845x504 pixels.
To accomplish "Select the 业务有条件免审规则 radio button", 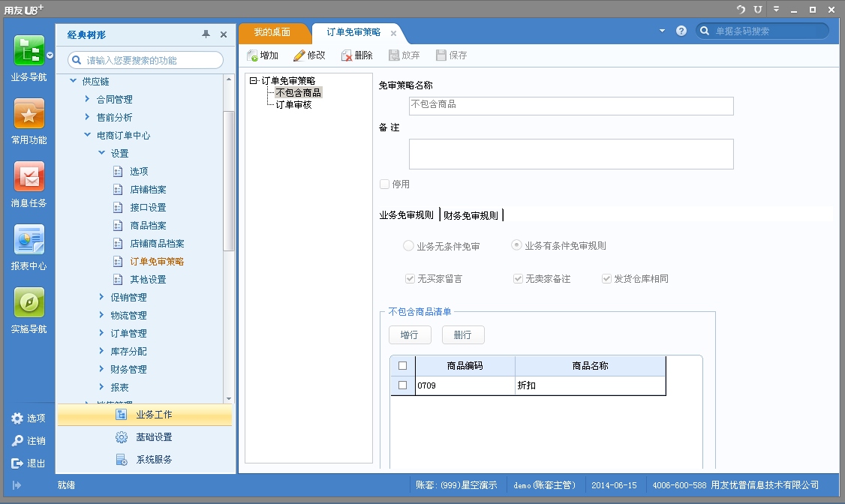I will [516, 245].
